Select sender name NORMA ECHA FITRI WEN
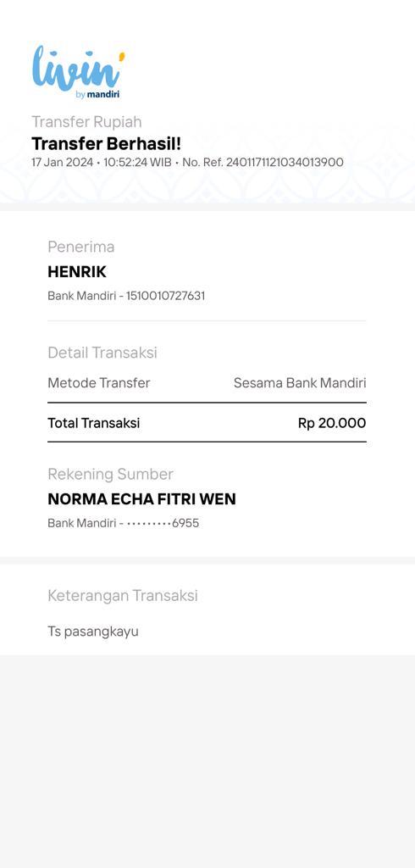The width and height of the screenshot is (415, 868). coord(141,498)
